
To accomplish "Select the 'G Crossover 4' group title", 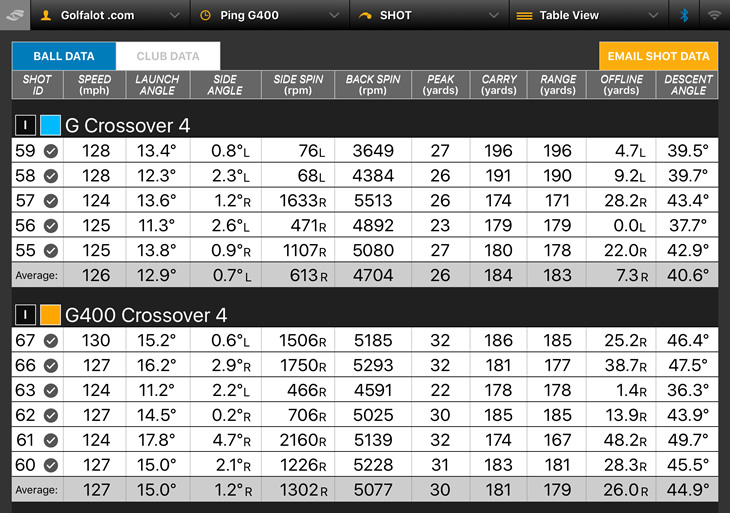I will (128, 126).
